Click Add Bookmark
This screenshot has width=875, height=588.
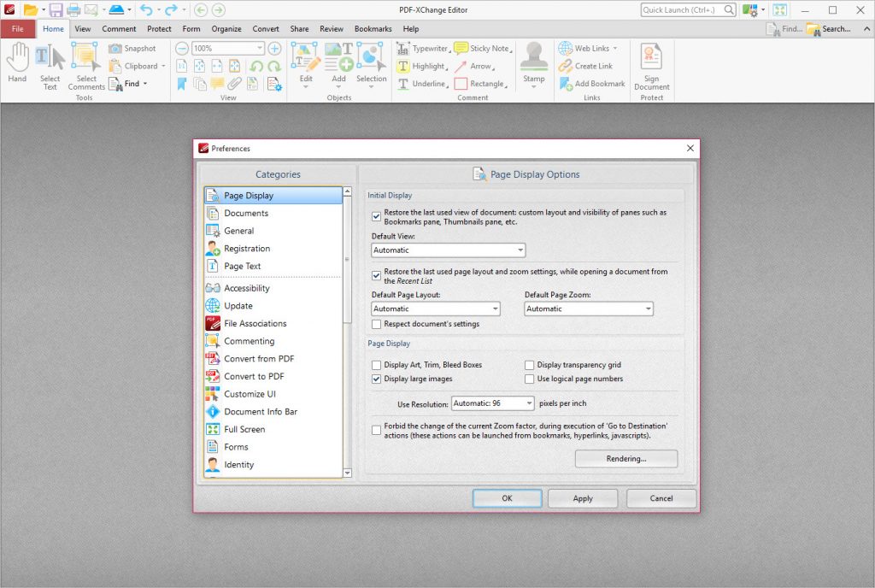tap(592, 84)
